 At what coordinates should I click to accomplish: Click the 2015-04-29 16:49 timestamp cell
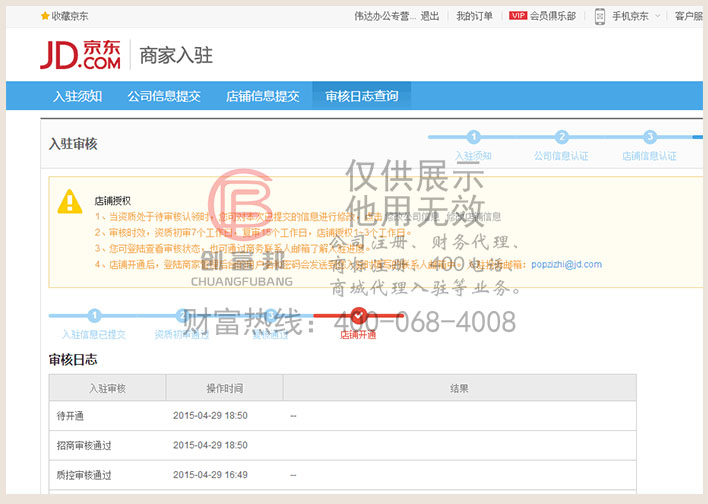pos(210,475)
